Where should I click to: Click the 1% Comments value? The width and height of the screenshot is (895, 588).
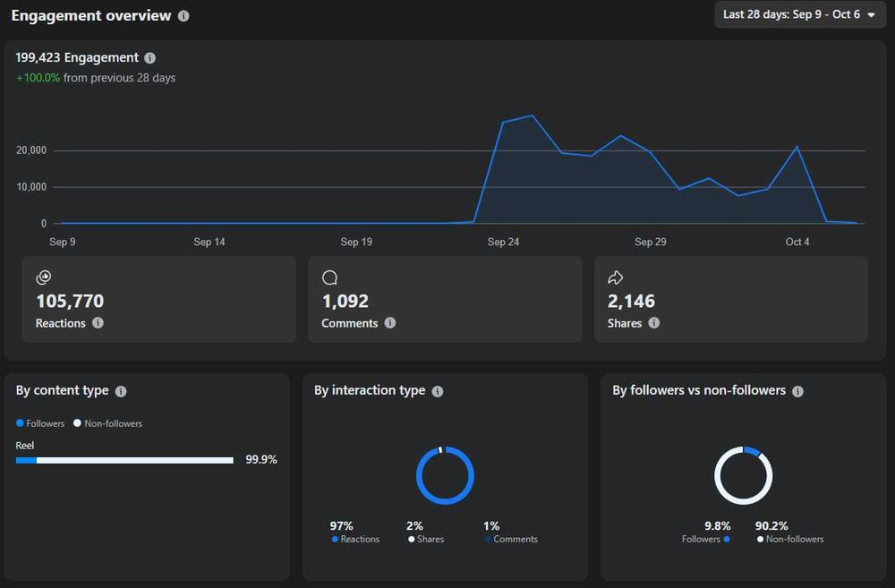tap(491, 525)
